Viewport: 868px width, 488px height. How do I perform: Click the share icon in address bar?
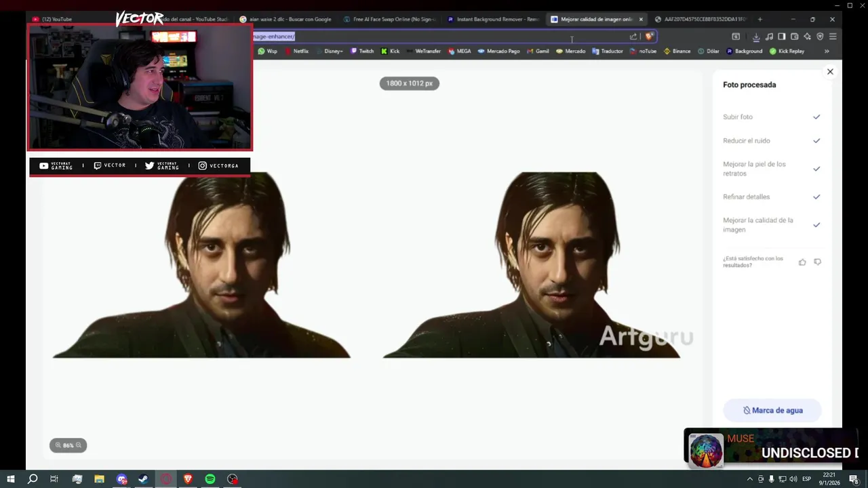(633, 37)
